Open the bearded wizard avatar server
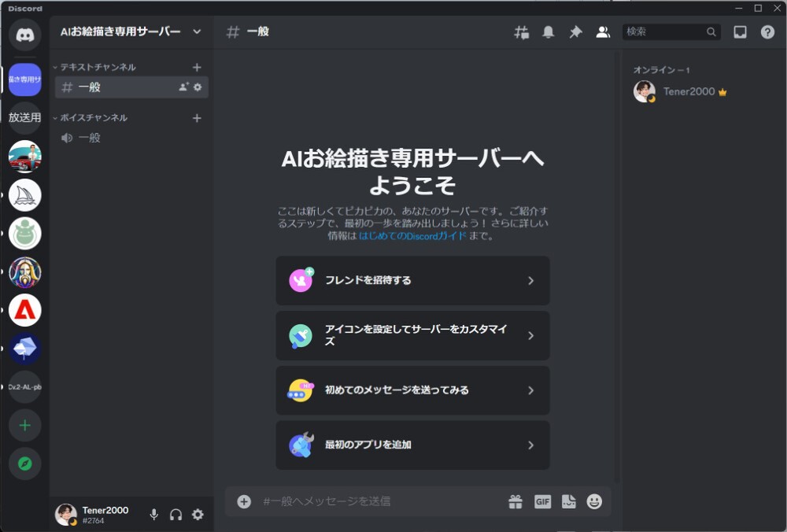787x532 pixels. 24,272
